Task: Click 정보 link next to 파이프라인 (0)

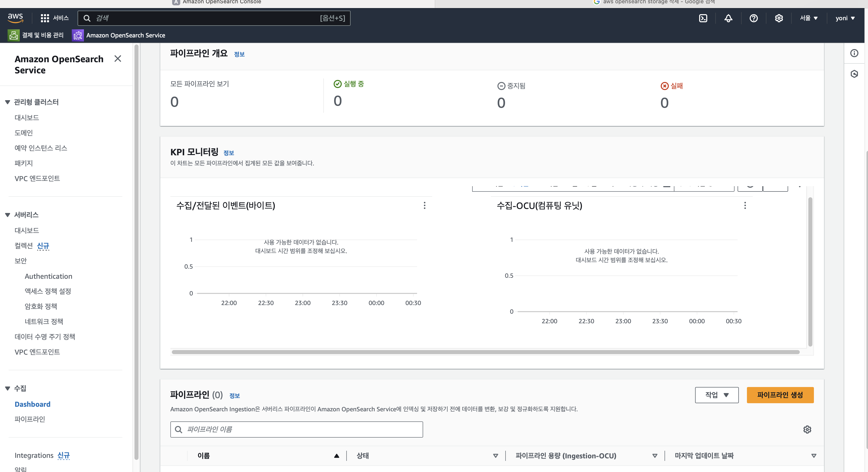Action: pyautogui.click(x=235, y=396)
